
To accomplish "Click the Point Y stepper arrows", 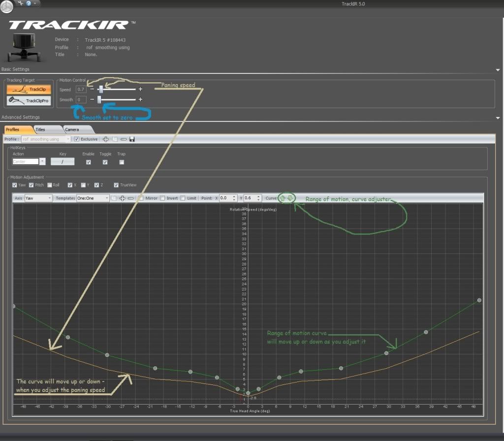I will [x=259, y=198].
